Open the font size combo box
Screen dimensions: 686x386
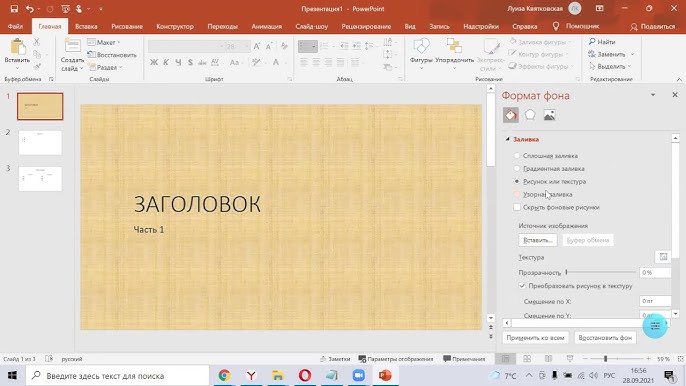(238, 46)
